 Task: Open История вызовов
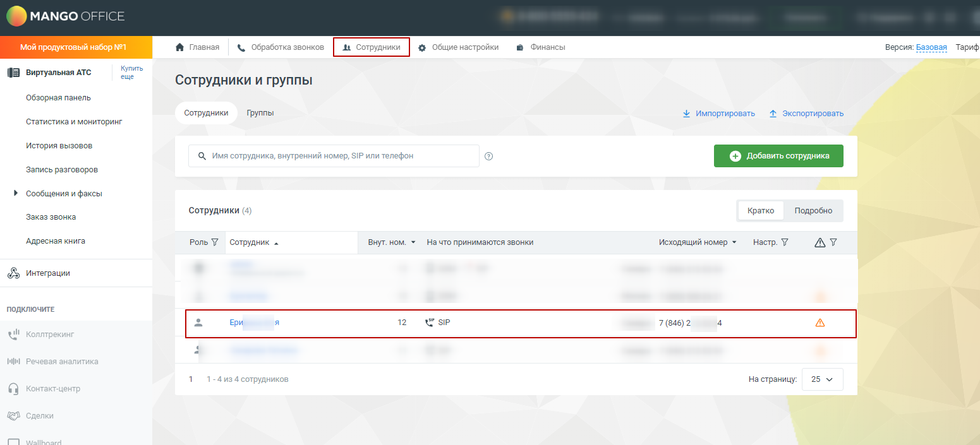(x=59, y=146)
